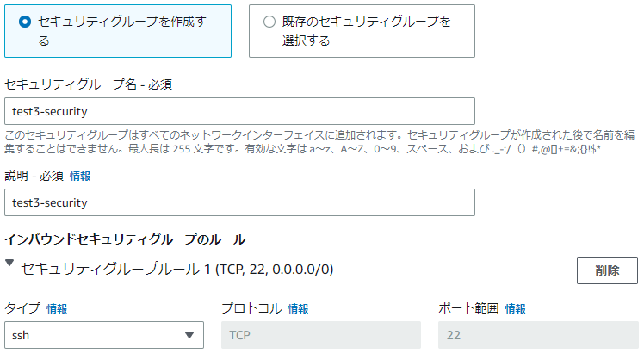Click the プロトコル label text

250,308
